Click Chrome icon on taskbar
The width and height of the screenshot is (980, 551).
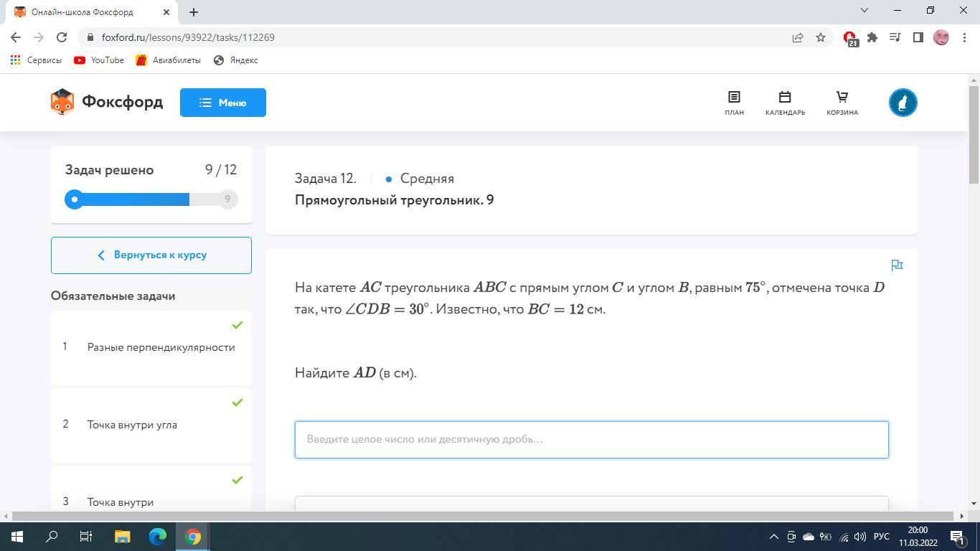[x=193, y=537]
